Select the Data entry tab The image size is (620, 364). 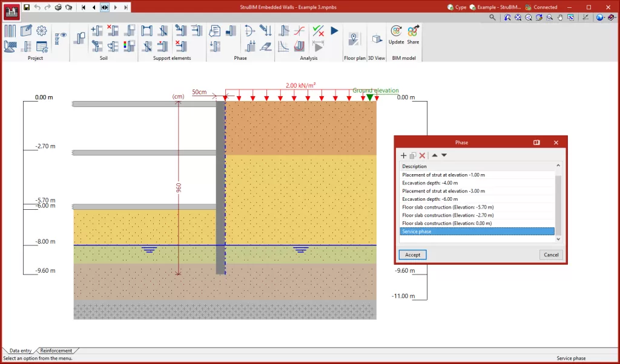click(x=20, y=351)
